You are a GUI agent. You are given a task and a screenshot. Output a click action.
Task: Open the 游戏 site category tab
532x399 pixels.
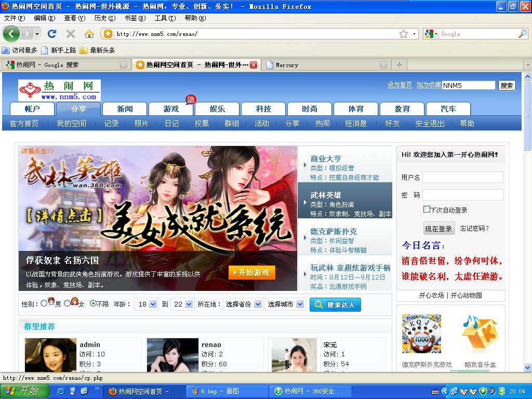[x=171, y=109]
